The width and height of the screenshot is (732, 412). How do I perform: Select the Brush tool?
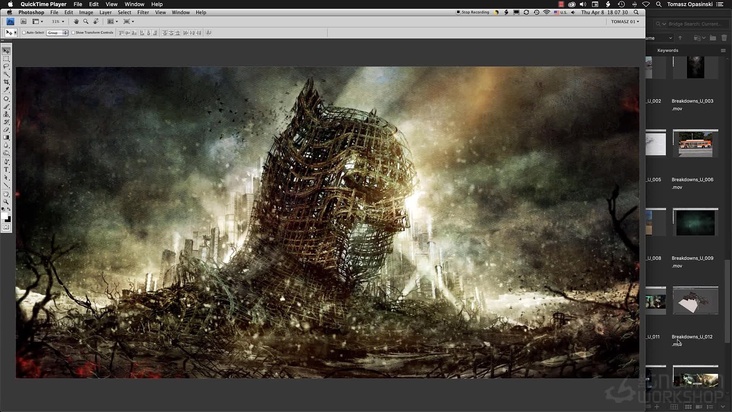click(6, 106)
